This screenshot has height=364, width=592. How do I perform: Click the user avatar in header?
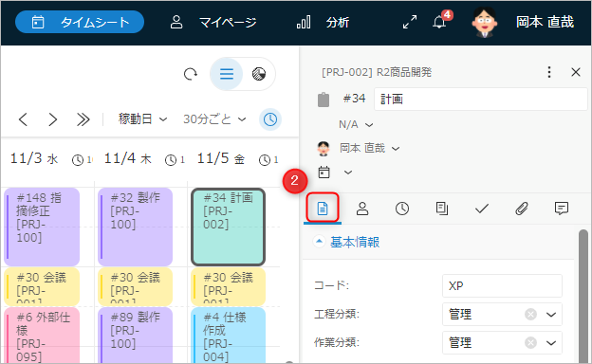485,22
